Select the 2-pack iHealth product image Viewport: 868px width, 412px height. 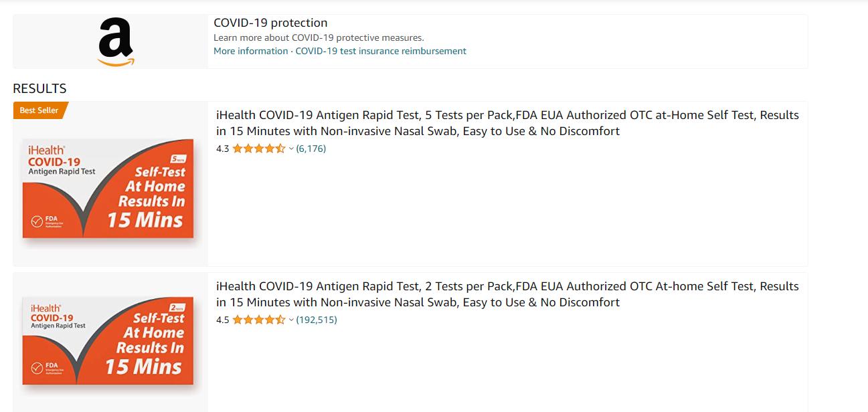pyautogui.click(x=109, y=341)
